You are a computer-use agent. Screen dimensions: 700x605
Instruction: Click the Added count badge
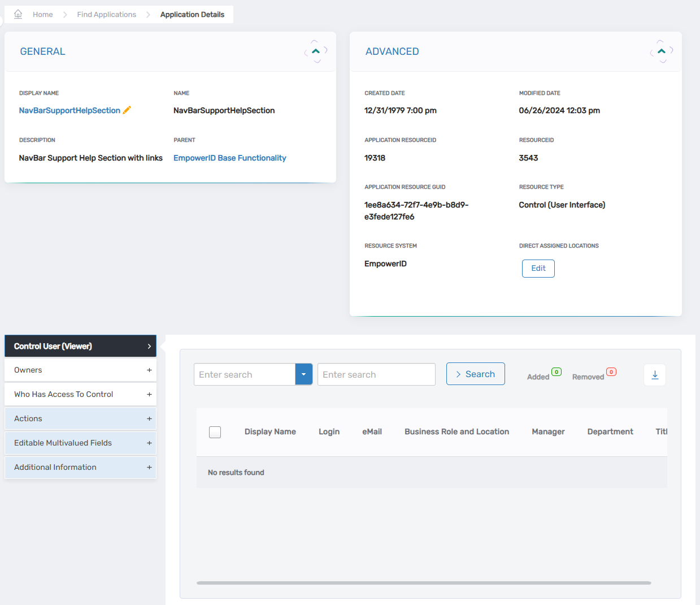(556, 372)
